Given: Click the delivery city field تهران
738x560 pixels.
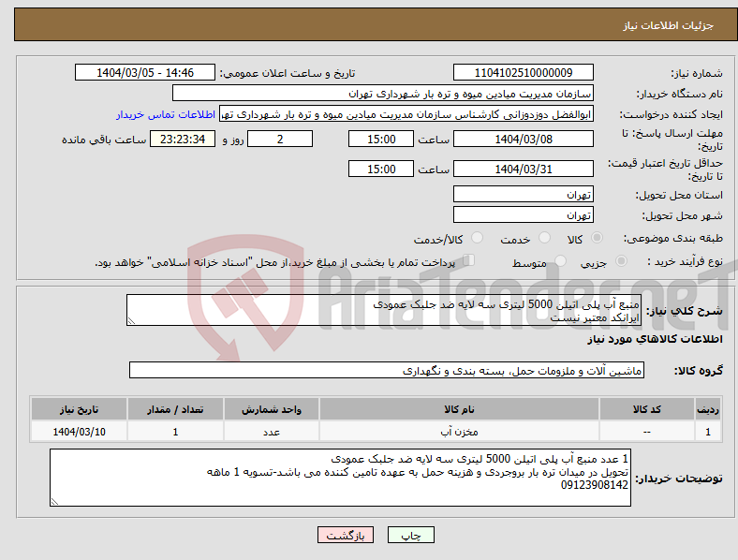Looking at the screenshot, I should (523, 214).
